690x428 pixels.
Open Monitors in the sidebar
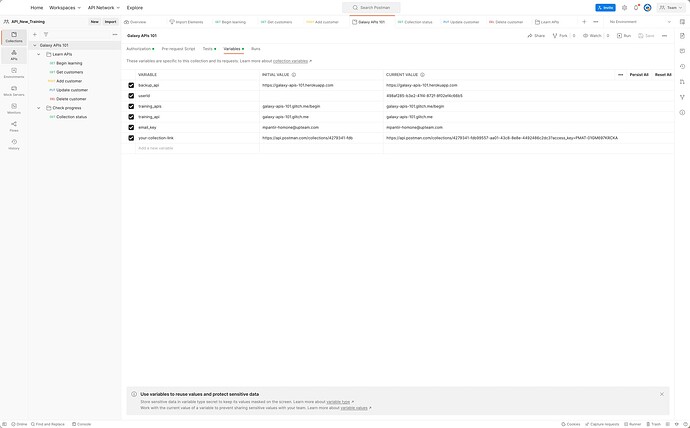[14, 109]
